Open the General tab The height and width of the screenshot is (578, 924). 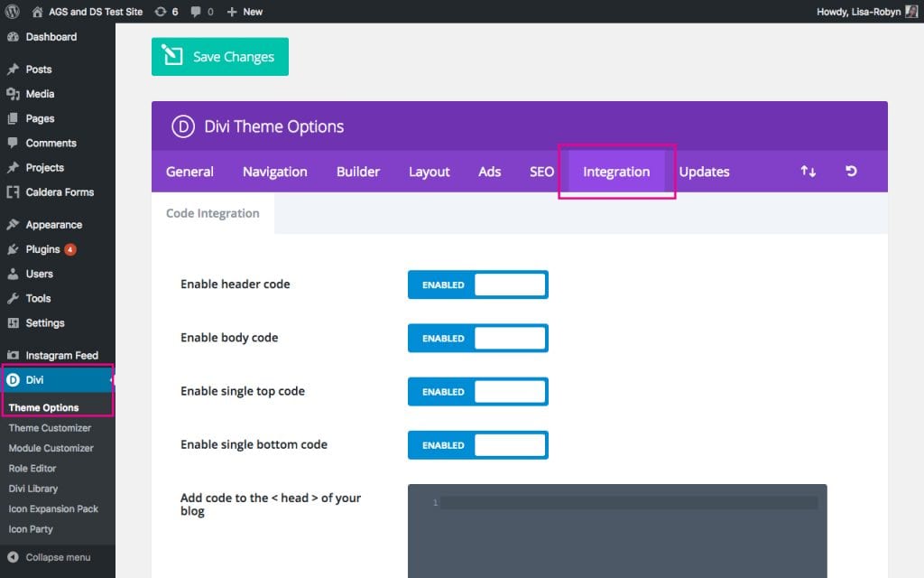pos(189,172)
